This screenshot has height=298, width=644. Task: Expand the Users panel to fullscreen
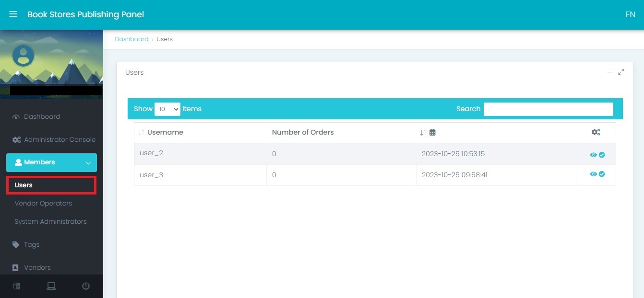tap(621, 72)
